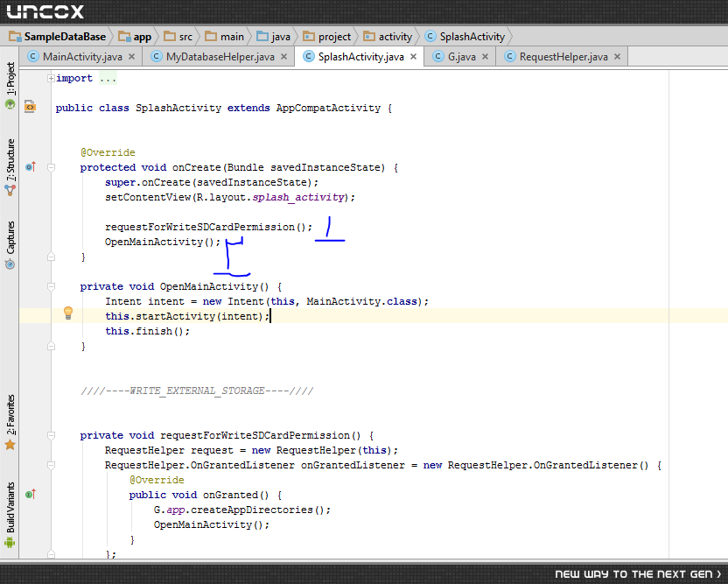
Task: Collapse the OnGrantedListener anonymous class fold
Action: tap(51, 465)
